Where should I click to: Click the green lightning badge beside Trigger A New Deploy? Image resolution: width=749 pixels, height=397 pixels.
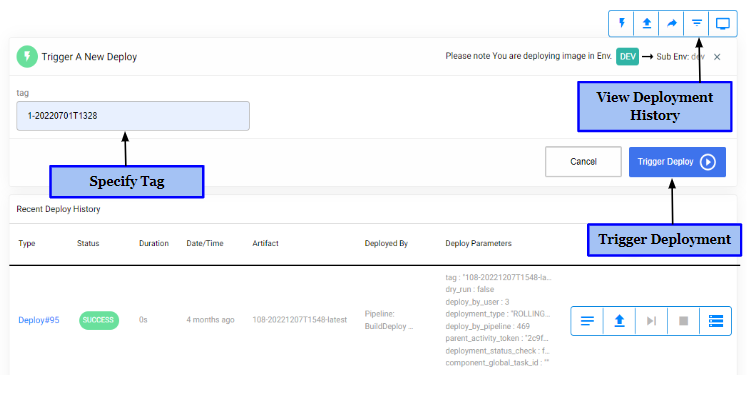pyautogui.click(x=27, y=56)
